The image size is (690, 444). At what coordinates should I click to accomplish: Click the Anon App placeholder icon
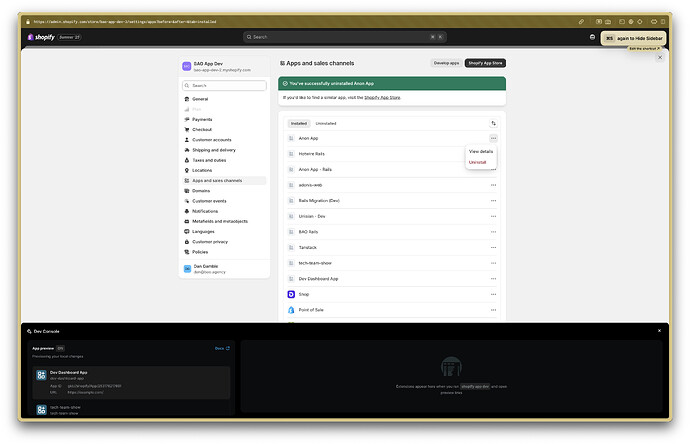[x=291, y=138]
